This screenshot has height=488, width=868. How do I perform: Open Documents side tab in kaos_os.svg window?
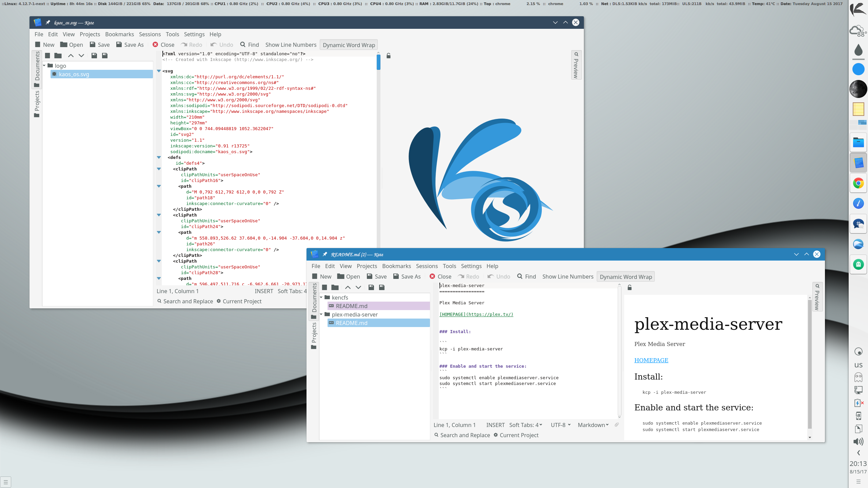coord(37,69)
